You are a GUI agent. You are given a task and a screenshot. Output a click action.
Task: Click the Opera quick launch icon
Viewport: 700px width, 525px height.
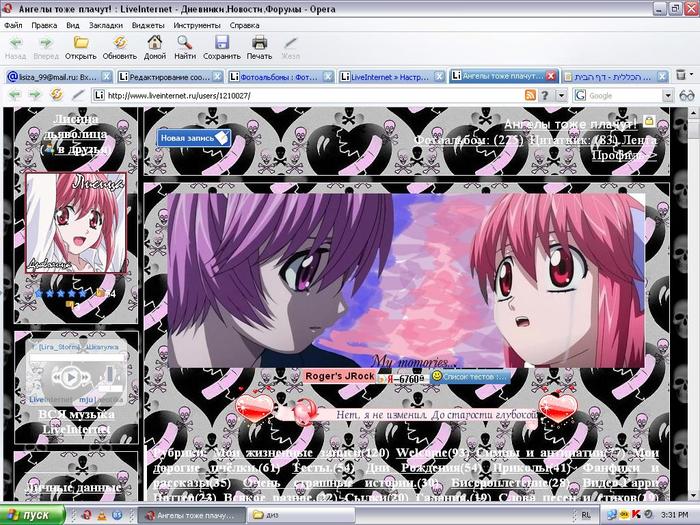88,515
